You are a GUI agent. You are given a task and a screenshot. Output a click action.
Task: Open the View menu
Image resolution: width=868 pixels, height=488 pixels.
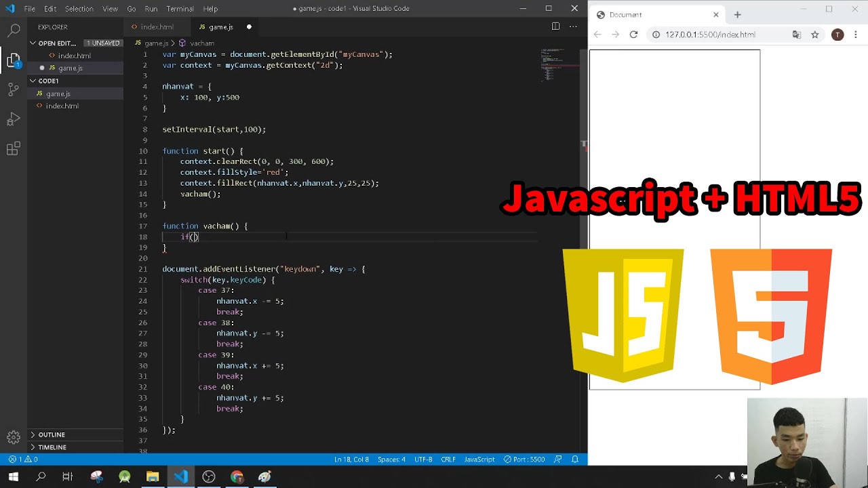pyautogui.click(x=111, y=9)
